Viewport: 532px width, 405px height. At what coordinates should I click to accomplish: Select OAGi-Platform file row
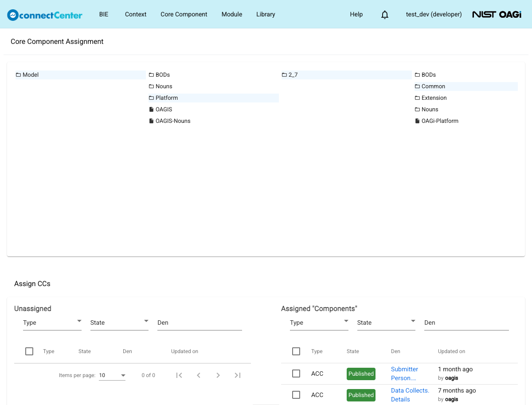tap(465, 121)
